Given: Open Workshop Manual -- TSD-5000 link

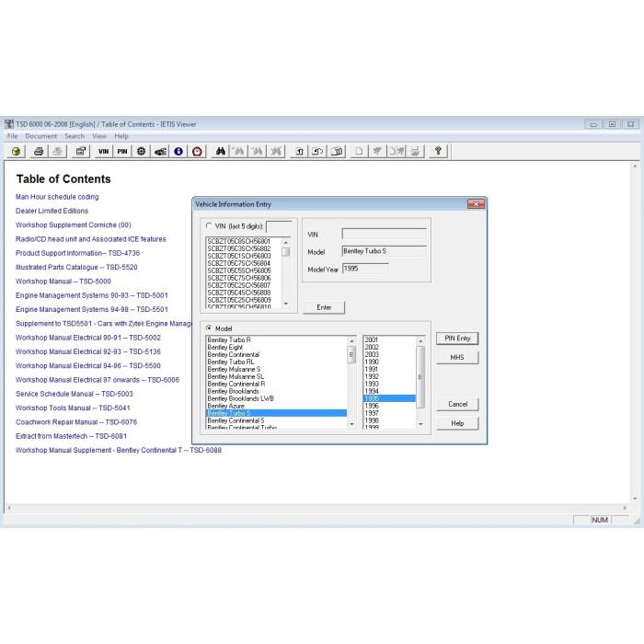Looking at the screenshot, I should point(63,282).
